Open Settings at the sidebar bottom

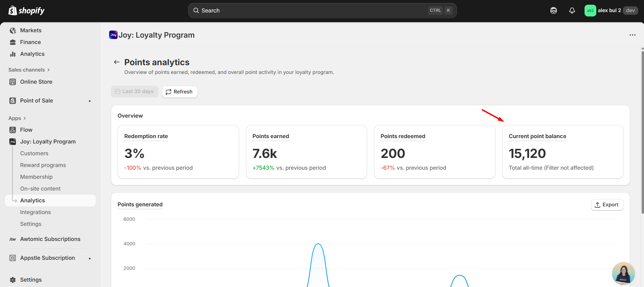click(31, 280)
